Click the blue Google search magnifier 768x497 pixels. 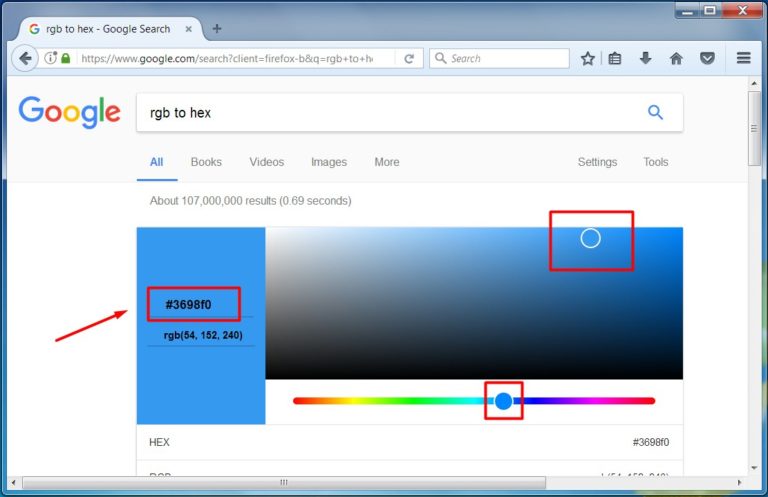655,112
